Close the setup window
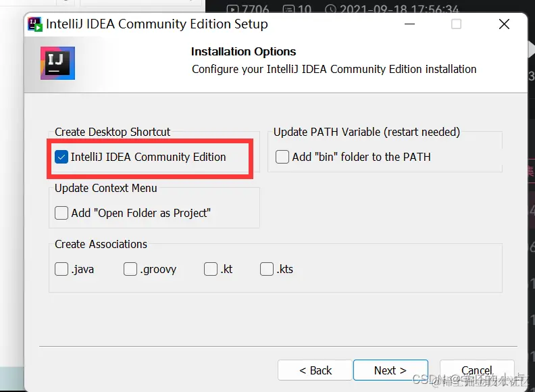This screenshot has width=535, height=392. (504, 24)
